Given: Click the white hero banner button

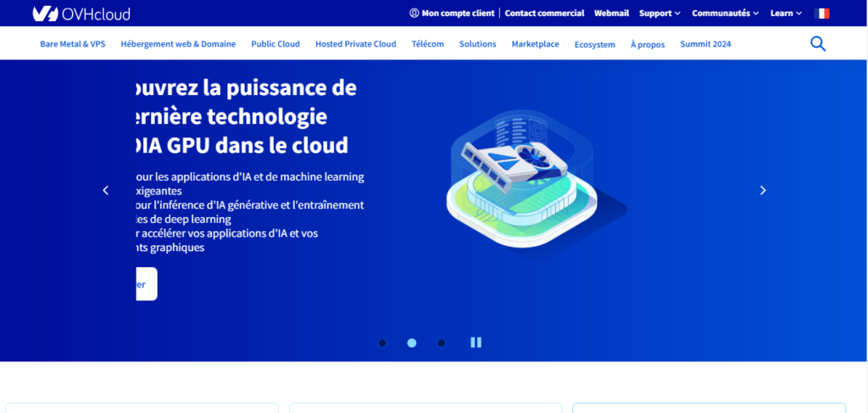Looking at the screenshot, I should tap(146, 284).
